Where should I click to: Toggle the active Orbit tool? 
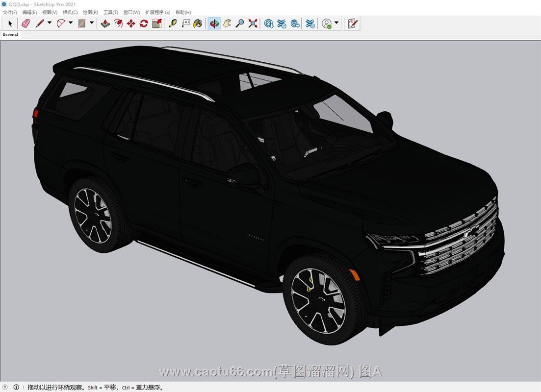click(214, 23)
